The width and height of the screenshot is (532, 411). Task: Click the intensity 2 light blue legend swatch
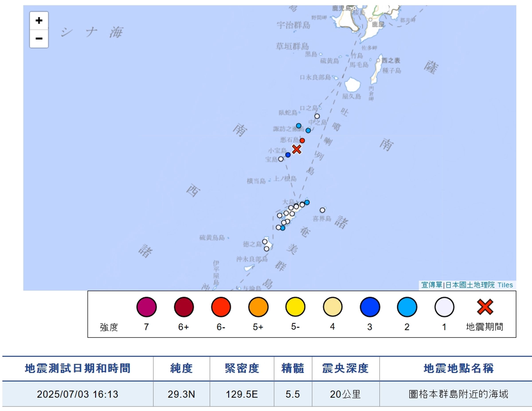[x=407, y=307]
